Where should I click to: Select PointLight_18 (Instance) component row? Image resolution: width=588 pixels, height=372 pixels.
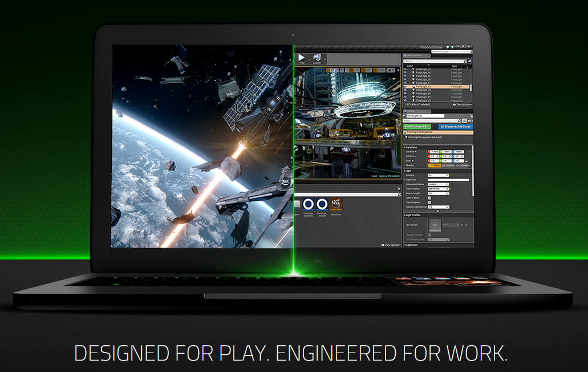[438, 132]
